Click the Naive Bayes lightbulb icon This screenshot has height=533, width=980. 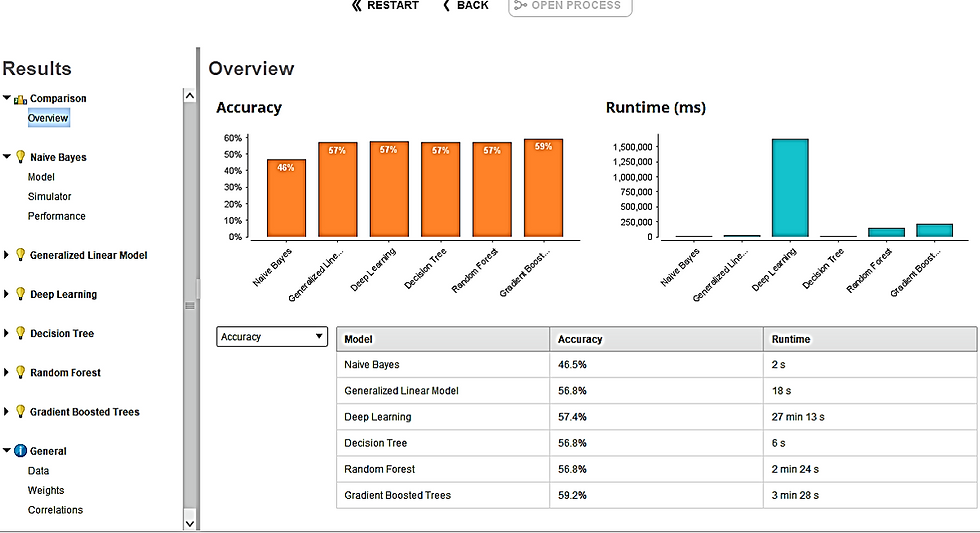(20, 157)
